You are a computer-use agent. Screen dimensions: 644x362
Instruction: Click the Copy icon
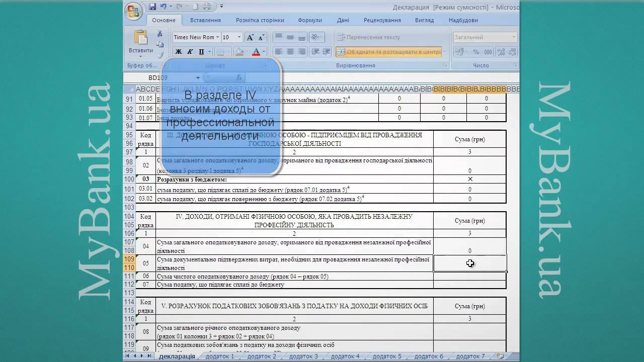pos(160,44)
